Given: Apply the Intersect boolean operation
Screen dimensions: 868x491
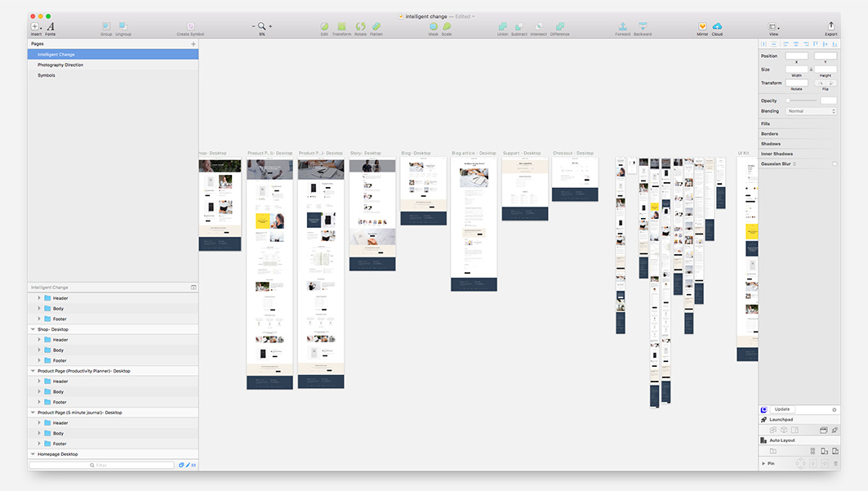Looking at the screenshot, I should pos(539,26).
